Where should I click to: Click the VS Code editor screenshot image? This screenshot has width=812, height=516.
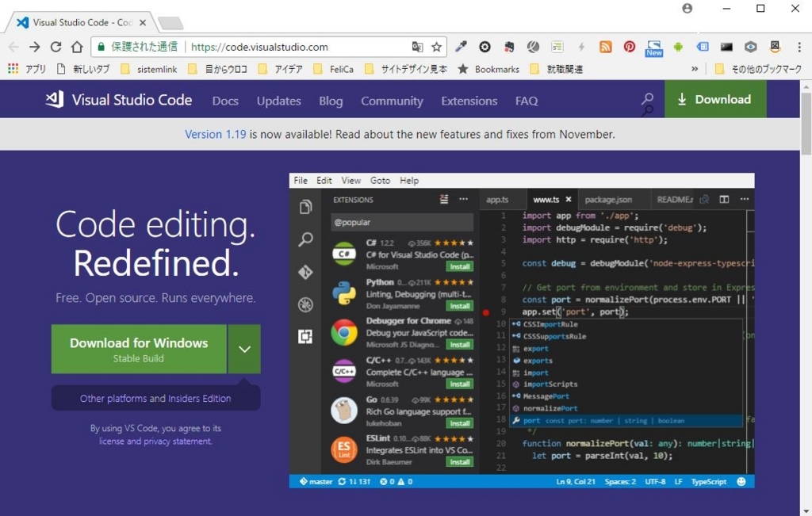[522, 331]
